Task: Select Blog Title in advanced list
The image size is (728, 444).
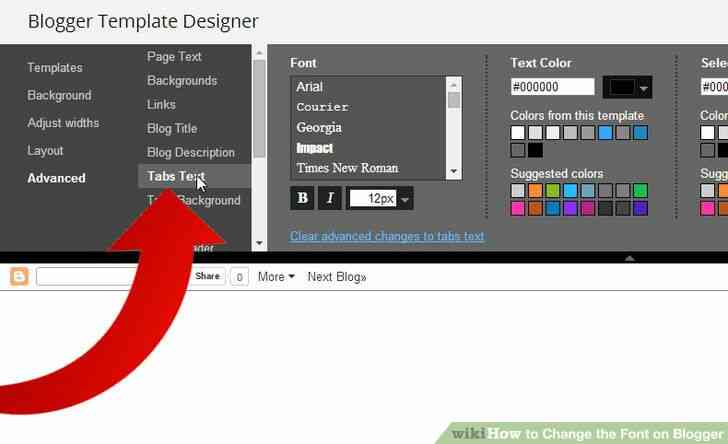Action: (x=172, y=129)
